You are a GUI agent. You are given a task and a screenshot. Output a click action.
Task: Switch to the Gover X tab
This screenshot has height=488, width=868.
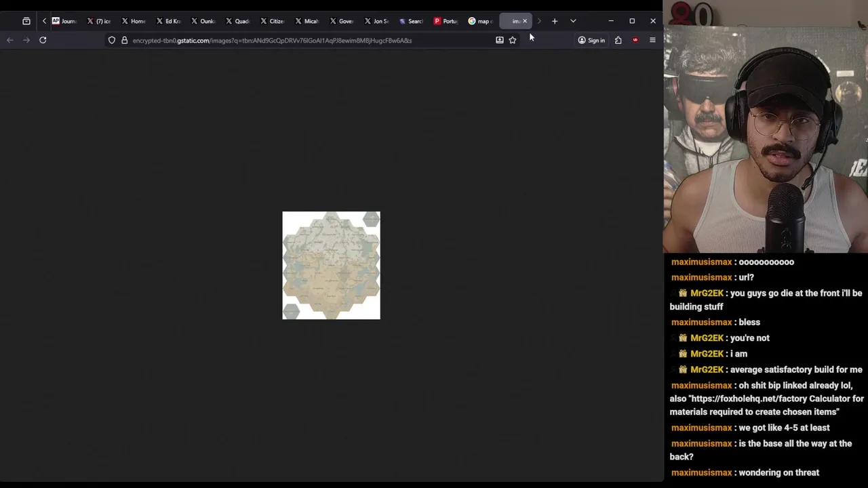click(341, 21)
